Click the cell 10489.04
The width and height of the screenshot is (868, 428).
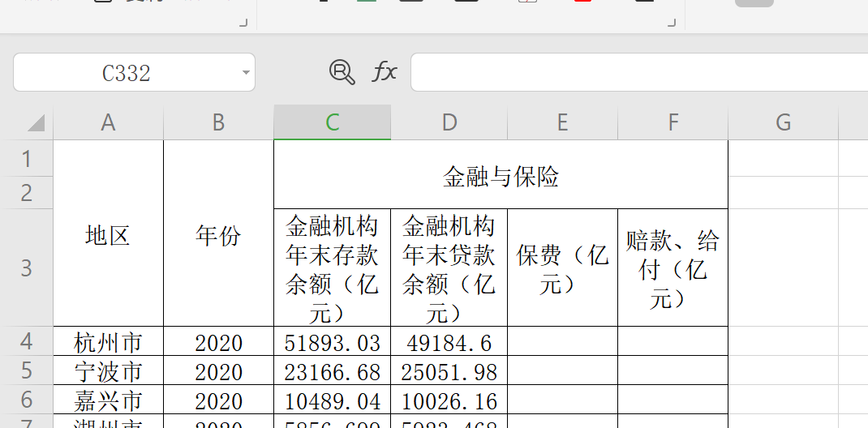tap(332, 400)
